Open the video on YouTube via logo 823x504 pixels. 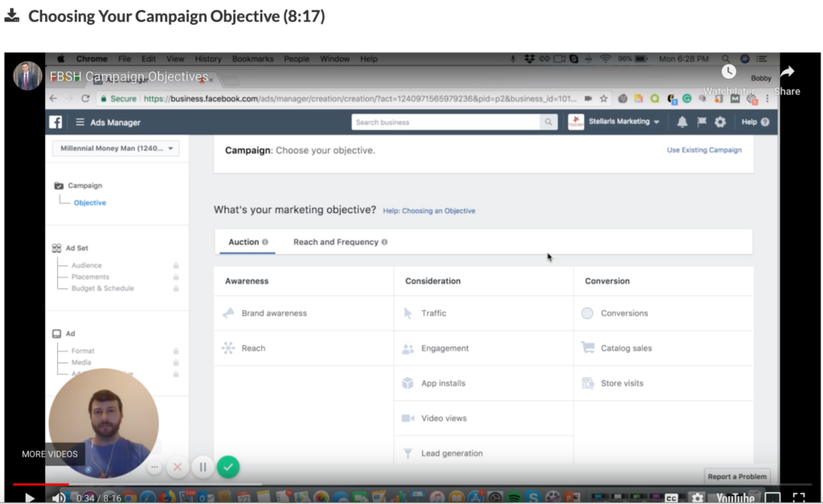click(735, 498)
